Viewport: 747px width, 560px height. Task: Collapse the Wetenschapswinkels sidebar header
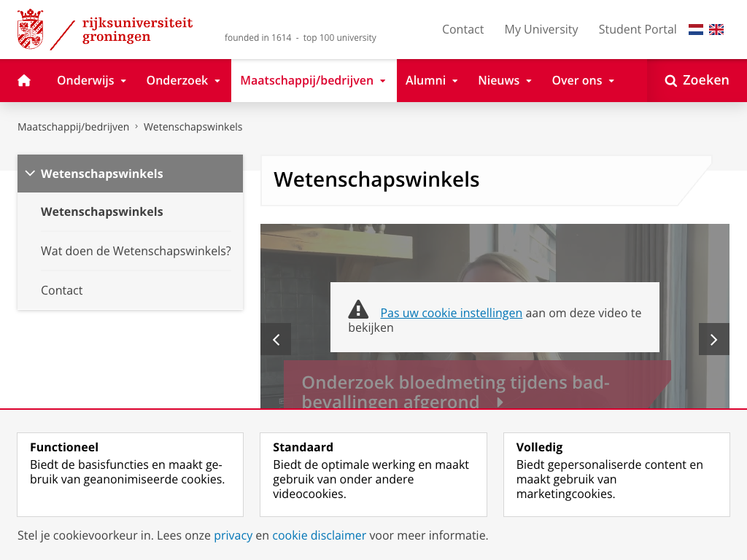pos(130,174)
